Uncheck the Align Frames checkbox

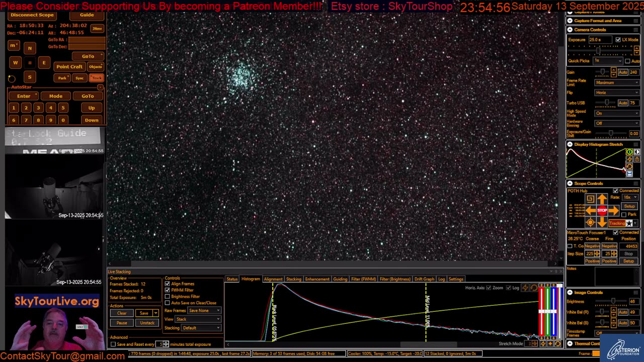tap(168, 284)
